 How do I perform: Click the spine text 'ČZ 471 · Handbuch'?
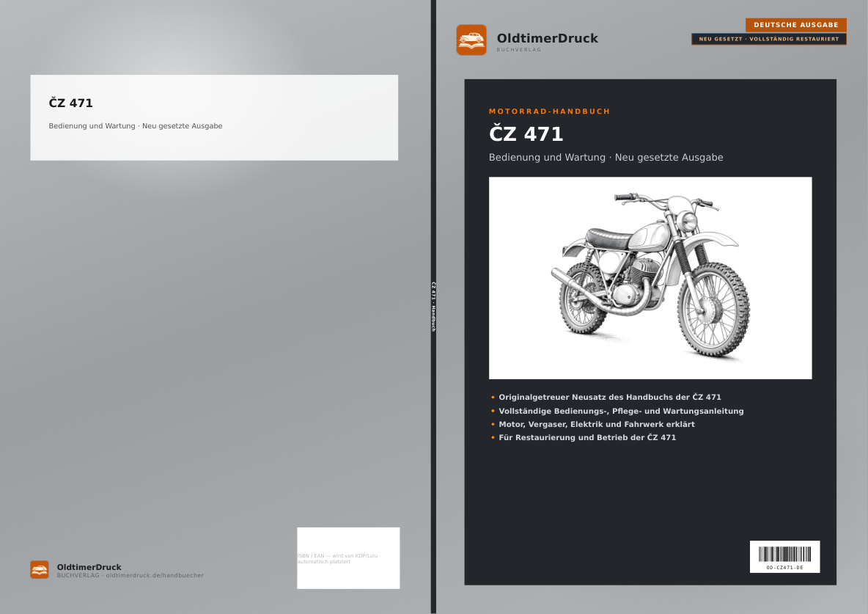[x=433, y=307]
